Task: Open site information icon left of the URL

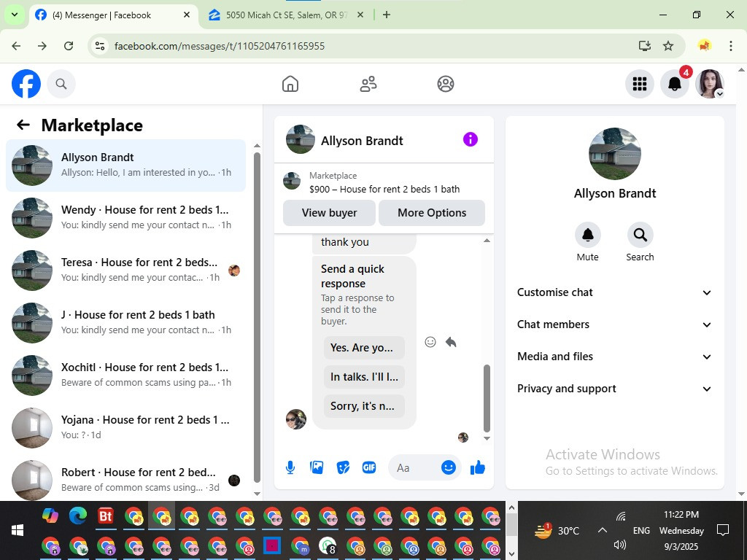Action: (100, 46)
